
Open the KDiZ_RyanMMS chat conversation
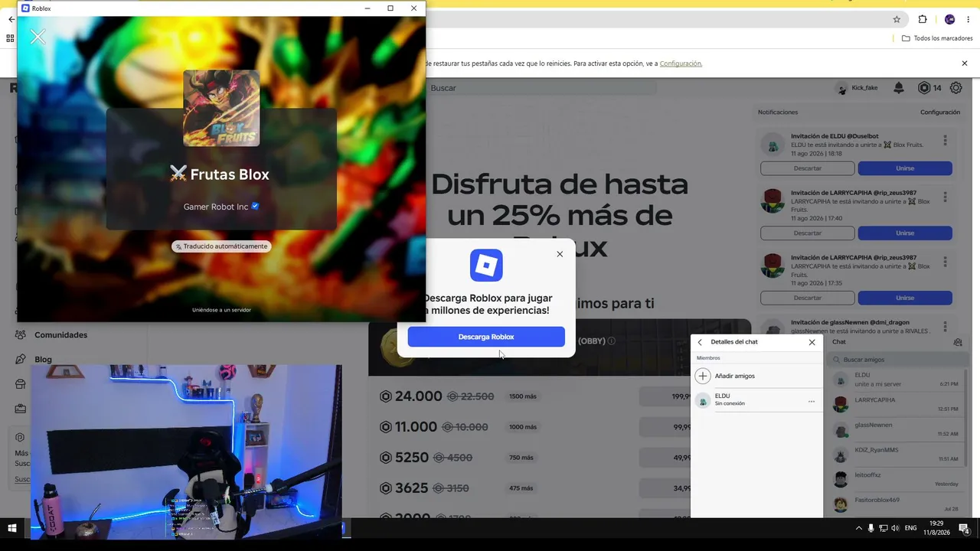[895, 455]
